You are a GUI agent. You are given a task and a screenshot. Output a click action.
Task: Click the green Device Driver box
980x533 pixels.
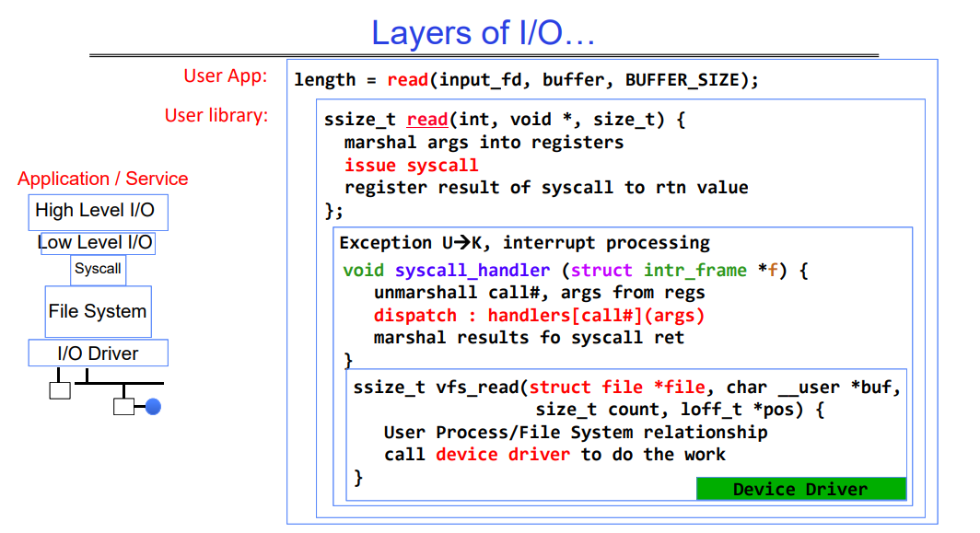tap(800, 489)
